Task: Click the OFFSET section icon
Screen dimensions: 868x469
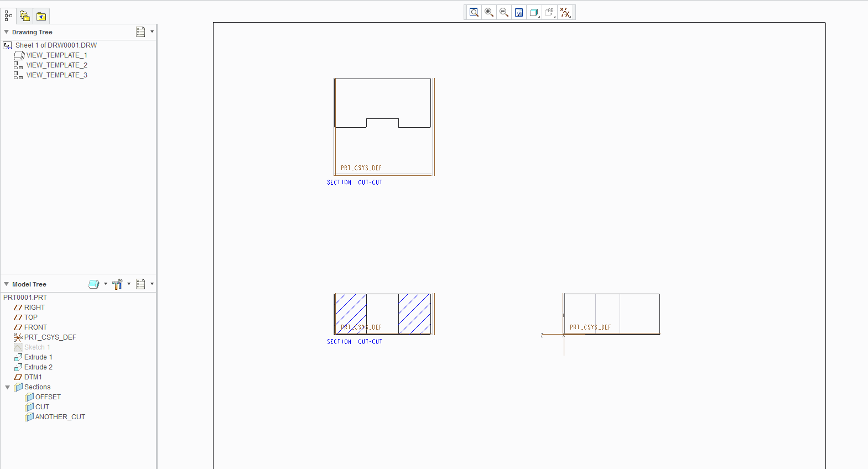Action: click(x=29, y=397)
